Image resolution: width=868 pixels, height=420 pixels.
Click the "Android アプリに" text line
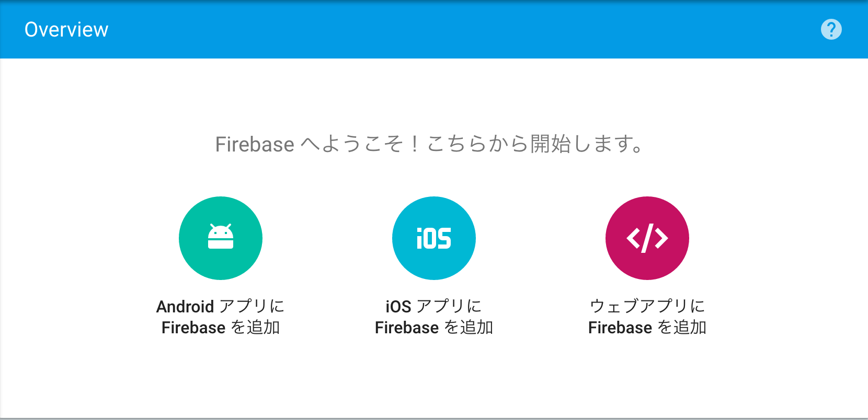click(x=221, y=306)
